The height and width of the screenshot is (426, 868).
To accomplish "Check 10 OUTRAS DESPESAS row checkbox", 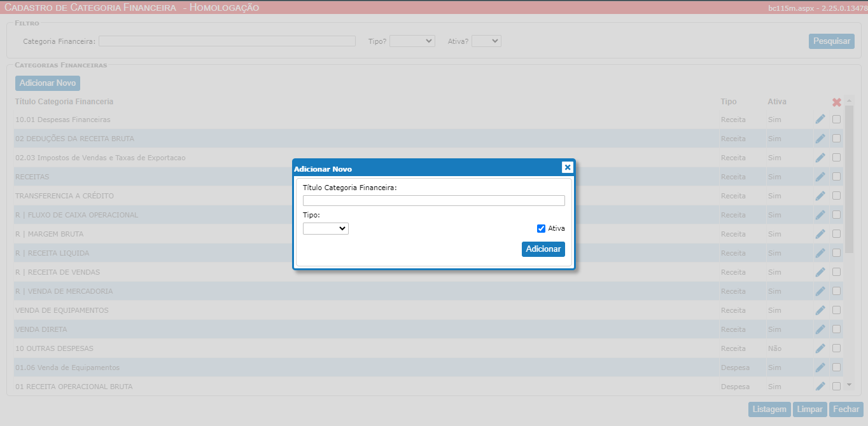I will (837, 348).
